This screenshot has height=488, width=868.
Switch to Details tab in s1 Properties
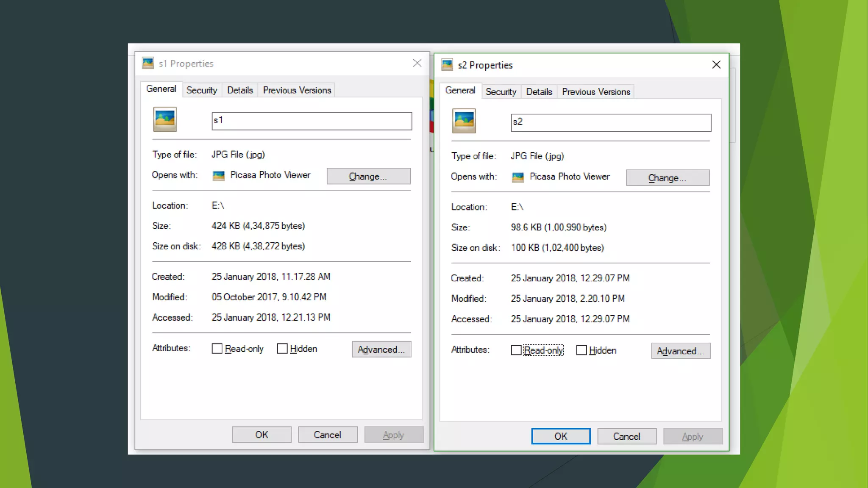pyautogui.click(x=240, y=90)
